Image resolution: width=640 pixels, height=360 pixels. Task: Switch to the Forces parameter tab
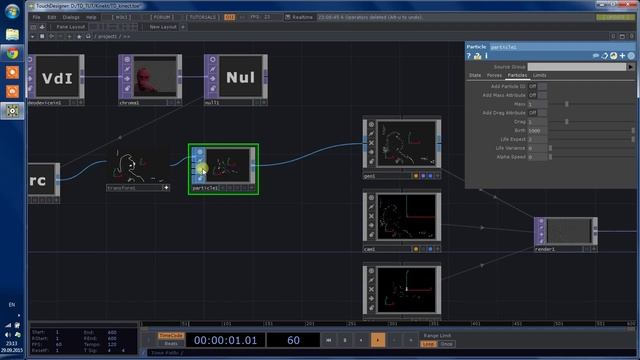coord(494,76)
